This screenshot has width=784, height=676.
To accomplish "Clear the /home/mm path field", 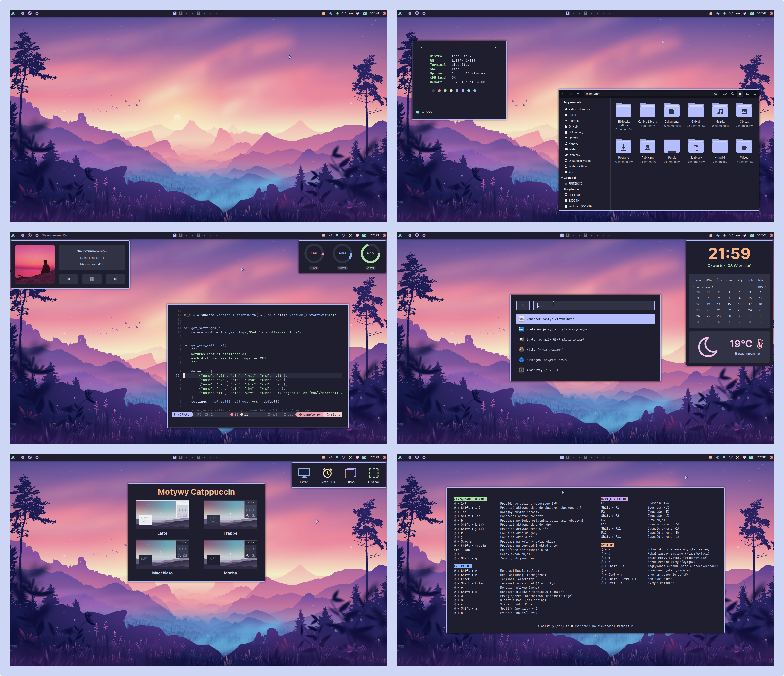I will pyautogui.click(x=715, y=94).
